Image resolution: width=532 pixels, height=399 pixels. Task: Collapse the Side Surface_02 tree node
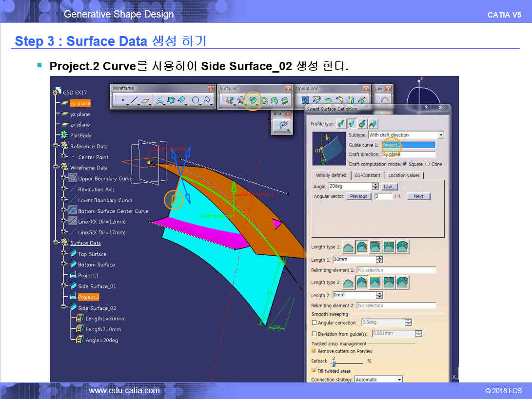[x=63, y=308]
